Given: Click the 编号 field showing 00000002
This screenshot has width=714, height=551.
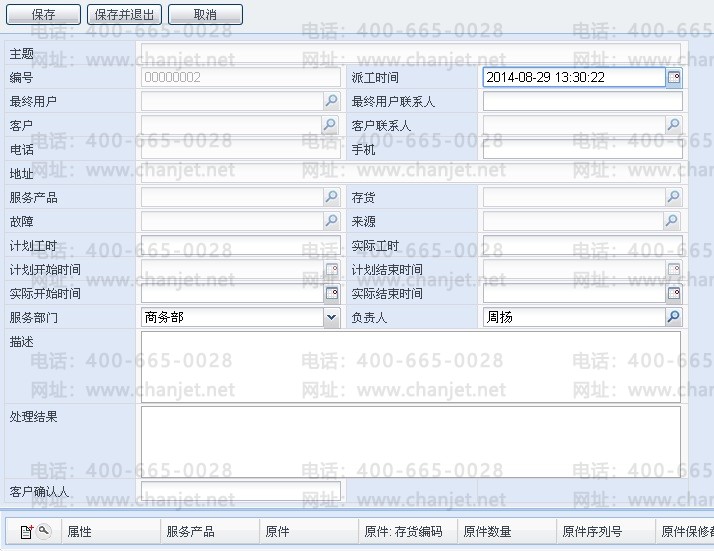Looking at the screenshot, I should pos(240,77).
